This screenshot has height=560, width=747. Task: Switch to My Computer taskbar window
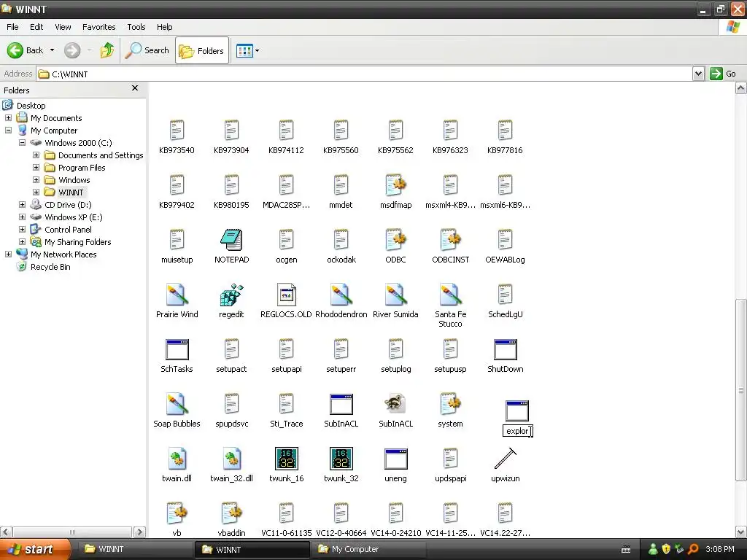click(x=367, y=549)
